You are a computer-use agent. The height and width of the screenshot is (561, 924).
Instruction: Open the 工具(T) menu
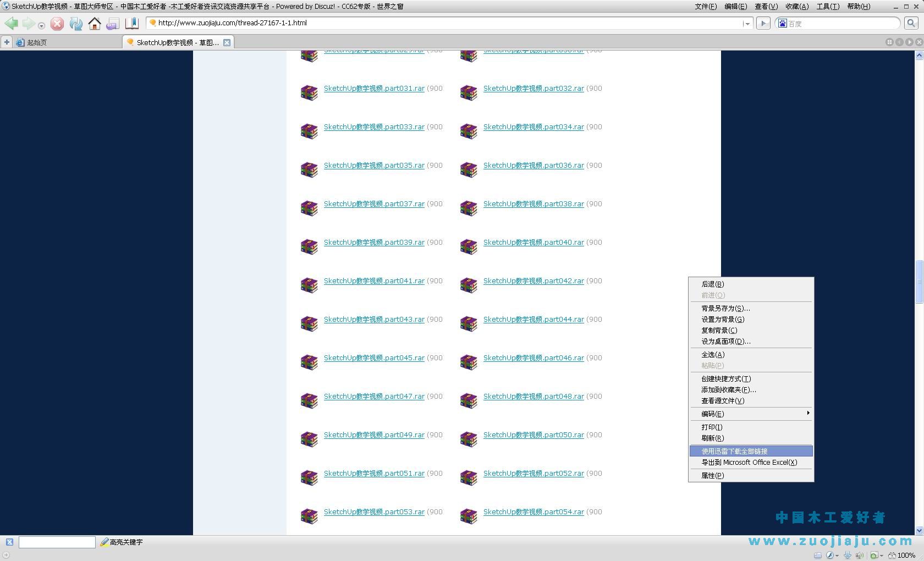[x=828, y=7]
